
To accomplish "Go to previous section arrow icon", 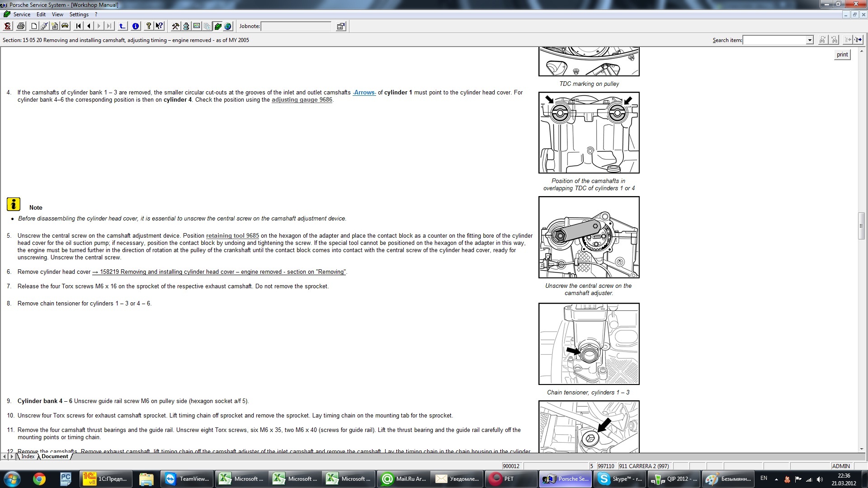I will (x=89, y=26).
